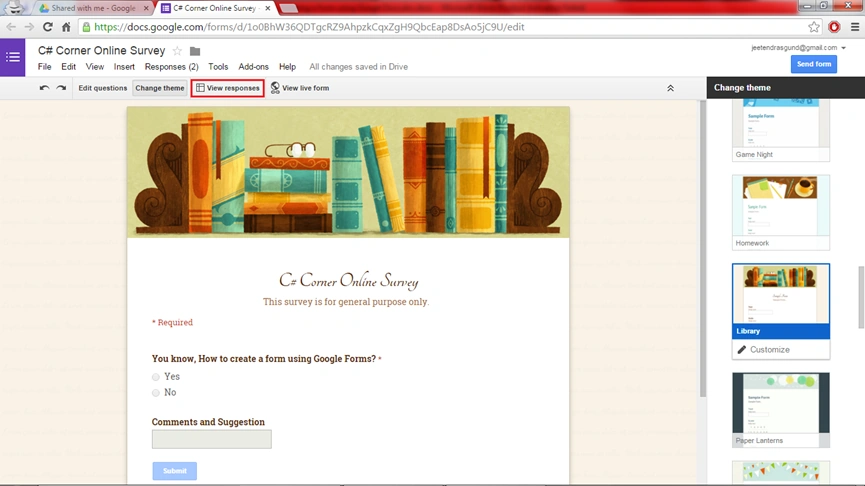Redo the last change
This screenshot has height=486, width=865.
click(x=61, y=88)
